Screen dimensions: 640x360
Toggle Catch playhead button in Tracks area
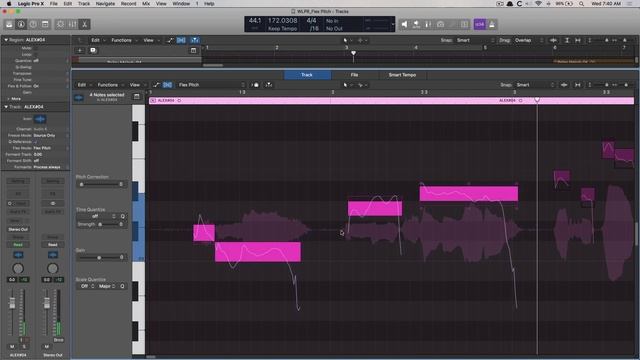tap(195, 40)
